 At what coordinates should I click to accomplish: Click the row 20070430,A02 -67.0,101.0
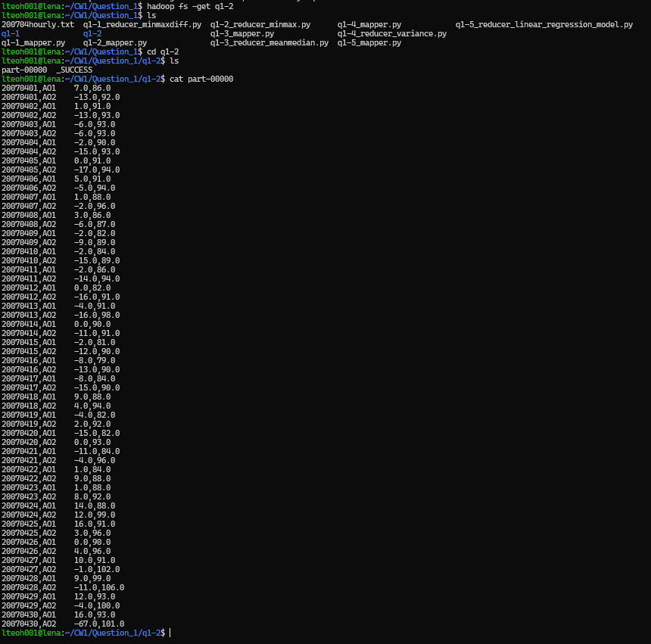tap(63, 624)
